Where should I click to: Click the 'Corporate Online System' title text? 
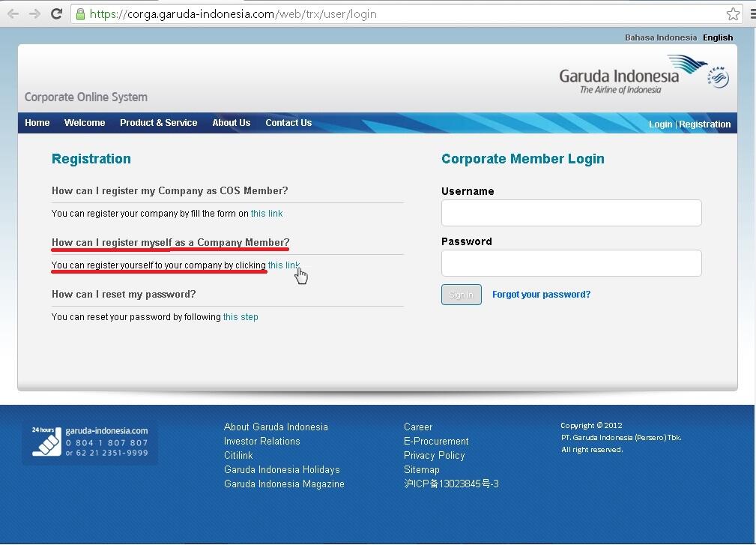click(86, 97)
